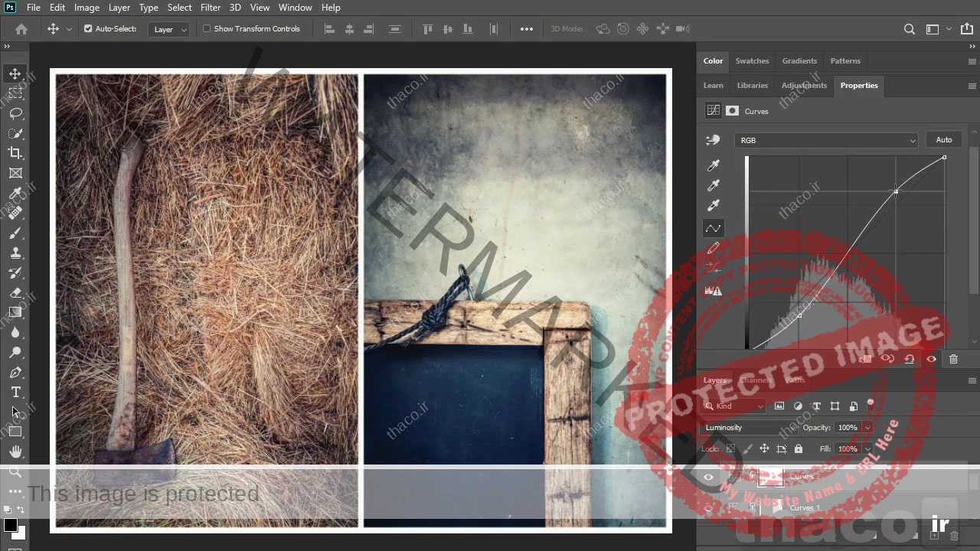980x551 pixels.
Task: Select the Horizontal Type tool
Action: click(x=15, y=392)
